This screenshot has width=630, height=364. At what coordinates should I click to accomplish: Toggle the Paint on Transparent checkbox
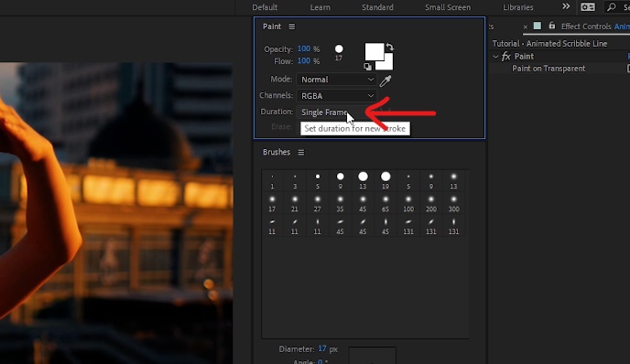[x=628, y=69]
